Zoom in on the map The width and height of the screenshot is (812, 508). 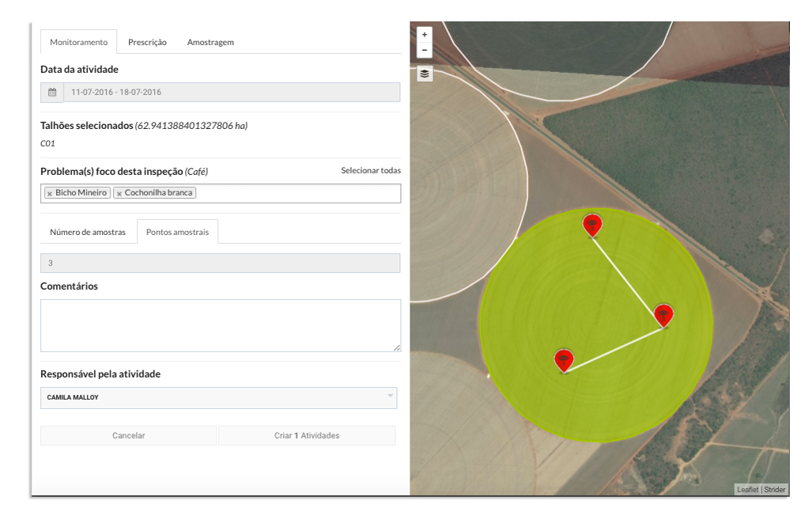click(424, 35)
